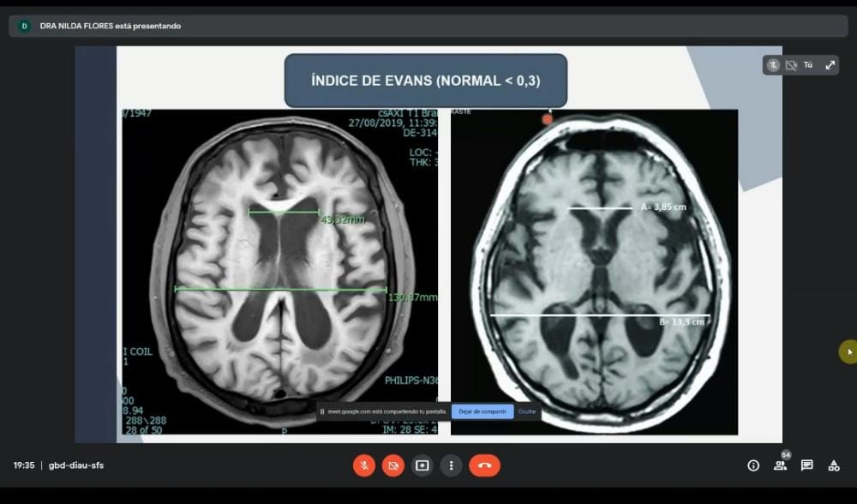Image resolution: width=857 pixels, height=504 pixels.
Task: Click left MRI brain scan image
Action: (x=279, y=272)
